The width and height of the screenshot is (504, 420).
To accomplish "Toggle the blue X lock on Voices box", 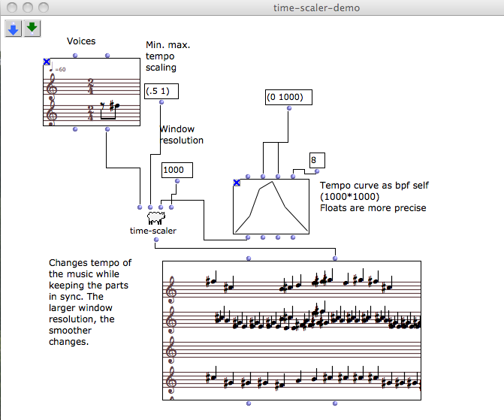I will (x=47, y=62).
